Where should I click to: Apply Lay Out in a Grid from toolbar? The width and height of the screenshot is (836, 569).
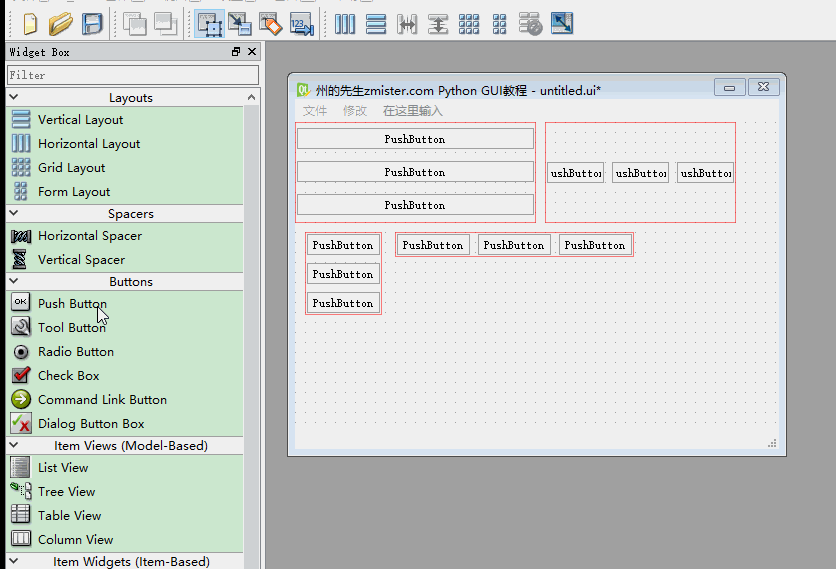pos(469,24)
